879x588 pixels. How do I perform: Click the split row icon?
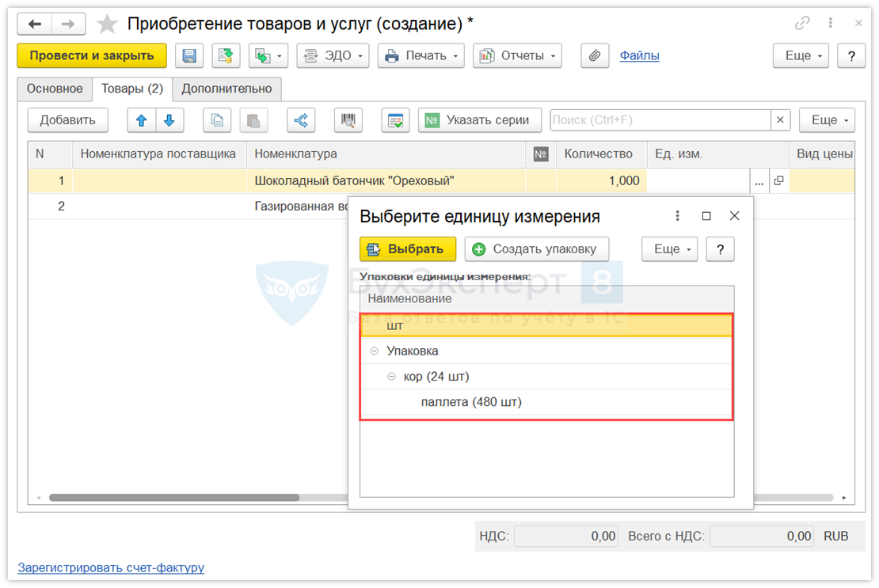(x=301, y=119)
